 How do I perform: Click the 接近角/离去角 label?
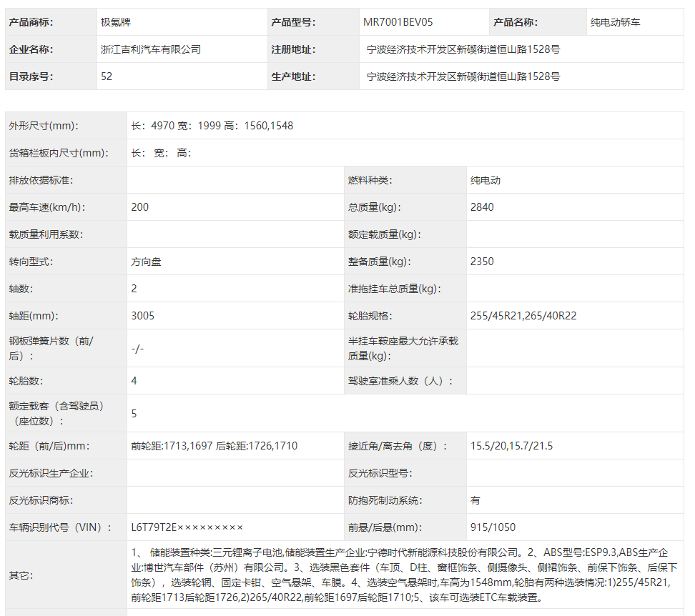[x=398, y=446]
